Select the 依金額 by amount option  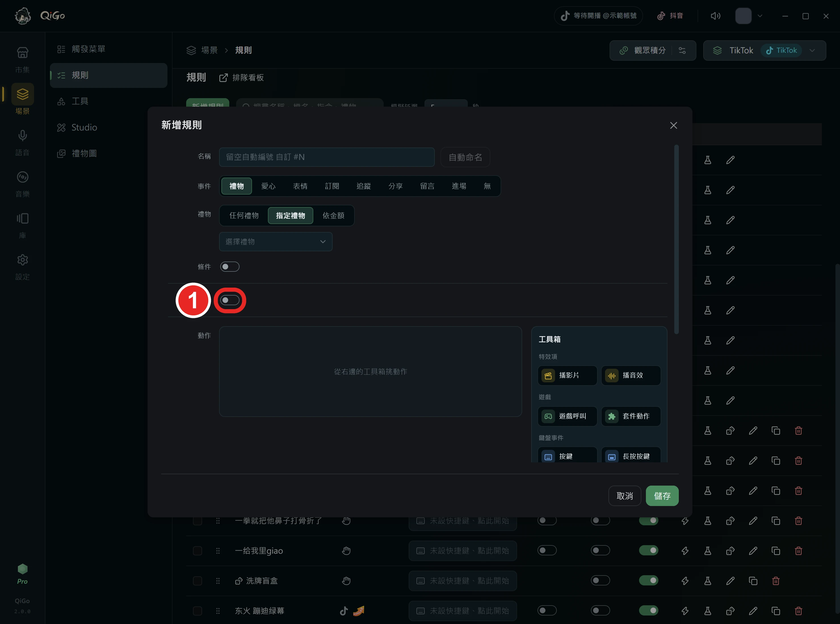[x=333, y=216]
